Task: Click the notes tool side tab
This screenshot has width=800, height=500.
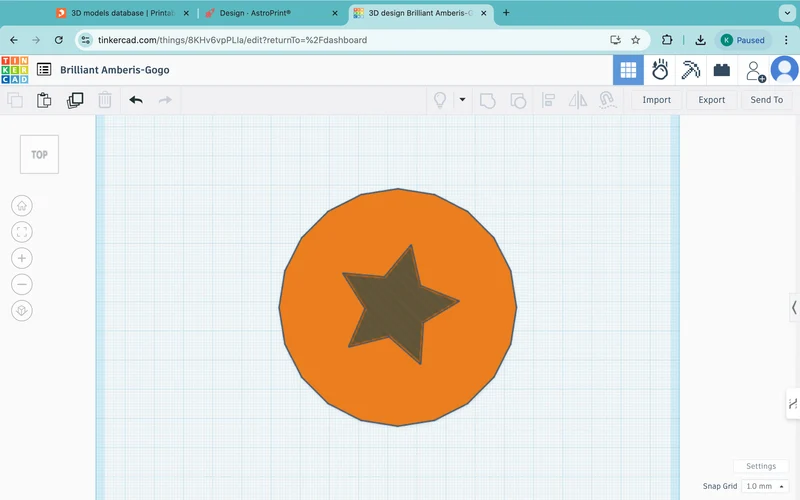Action: (x=792, y=404)
